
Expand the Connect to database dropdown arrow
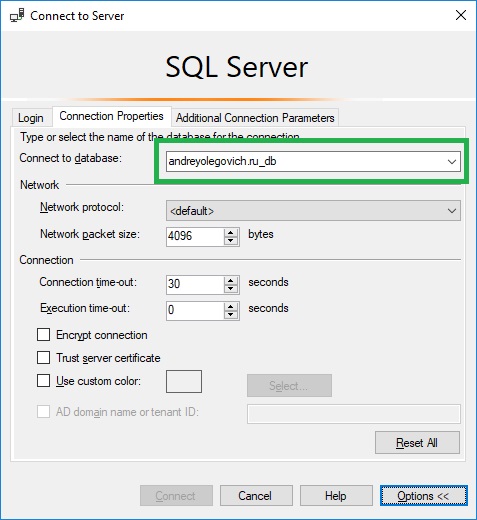pyautogui.click(x=452, y=162)
